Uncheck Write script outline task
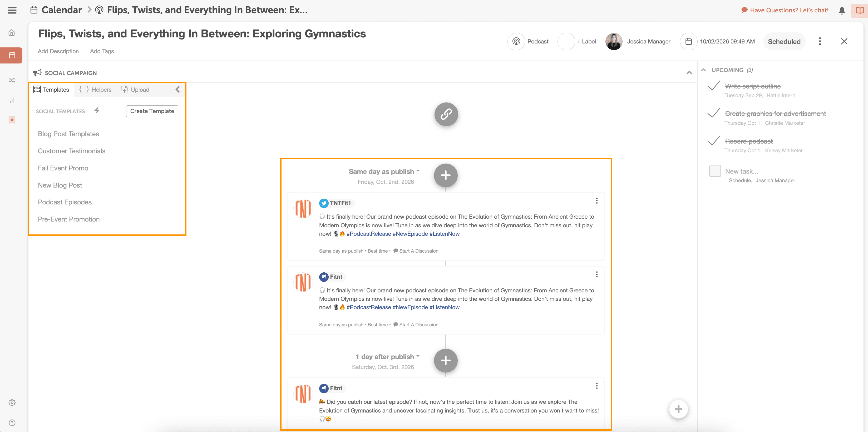The image size is (868, 432). pyautogui.click(x=714, y=86)
